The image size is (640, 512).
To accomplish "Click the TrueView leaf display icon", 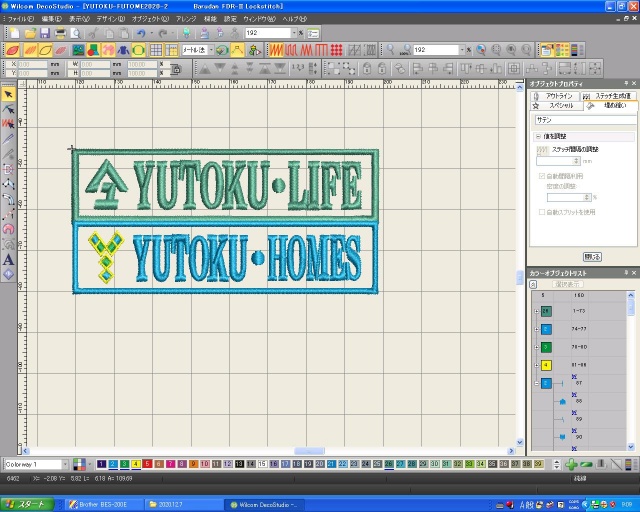I will coord(13,50).
